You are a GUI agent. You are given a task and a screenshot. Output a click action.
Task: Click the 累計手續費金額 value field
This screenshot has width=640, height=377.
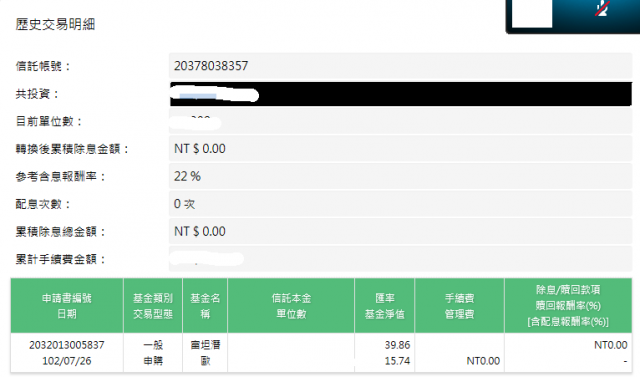pyautogui.click(x=400, y=259)
